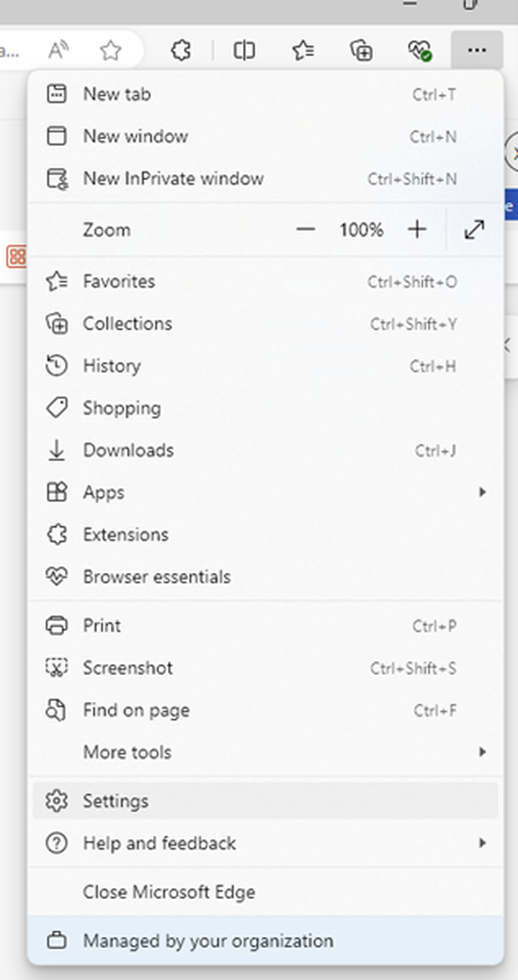Open Favorites toolbar star-list icon
518x980 pixels.
(303, 50)
